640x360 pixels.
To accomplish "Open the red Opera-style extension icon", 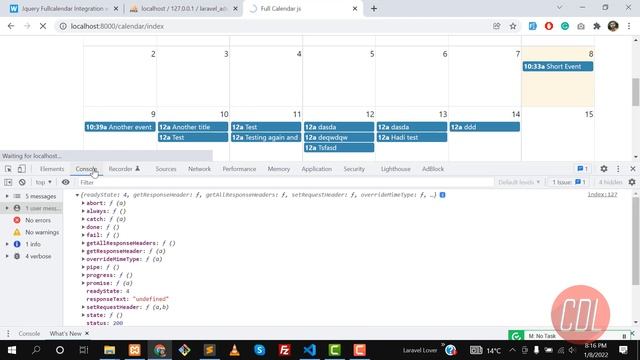I will tap(549, 26).
